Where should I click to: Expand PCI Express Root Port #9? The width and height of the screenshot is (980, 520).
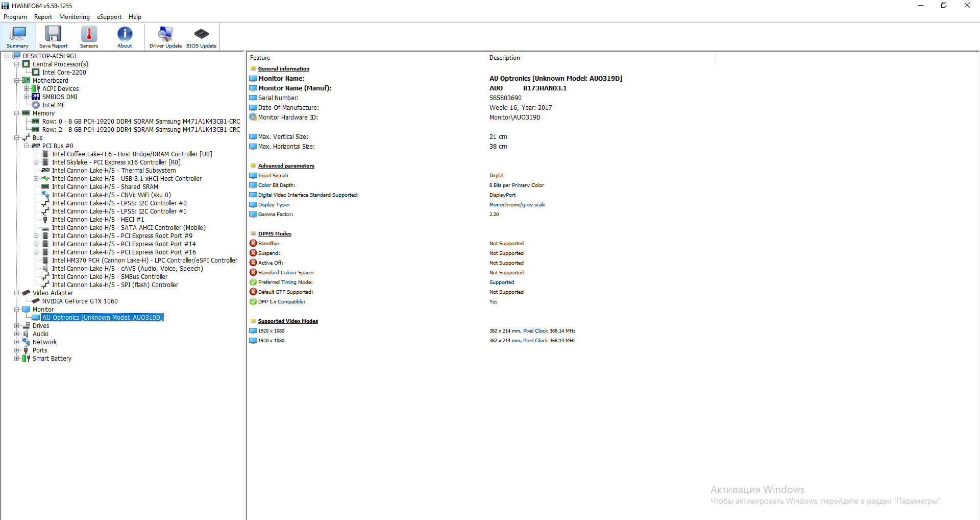point(36,236)
